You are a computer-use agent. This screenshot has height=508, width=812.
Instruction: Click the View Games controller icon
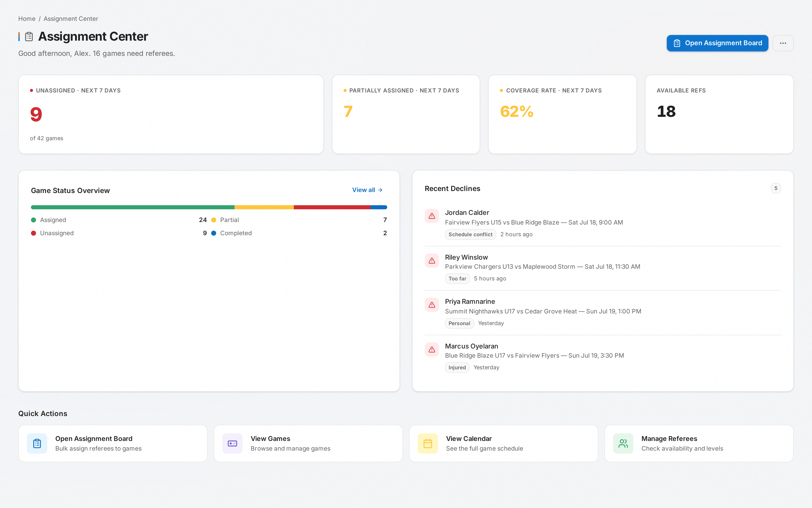[x=232, y=443]
